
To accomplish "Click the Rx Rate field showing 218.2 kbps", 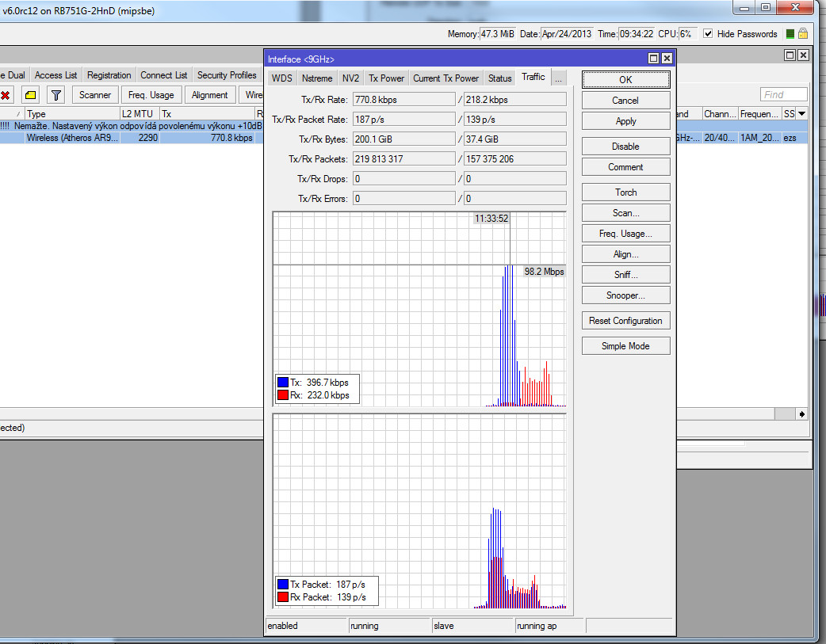I will coord(514,100).
